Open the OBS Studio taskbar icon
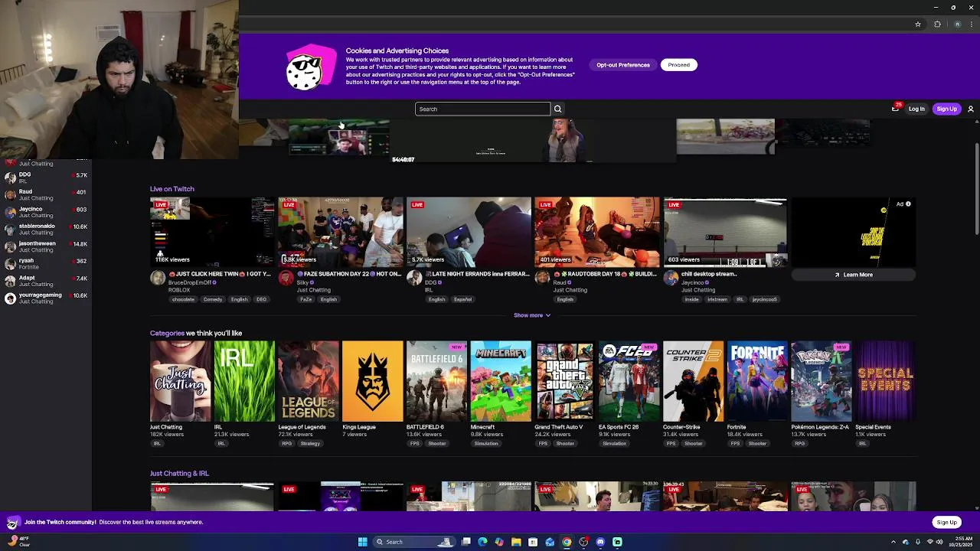 [x=583, y=542]
